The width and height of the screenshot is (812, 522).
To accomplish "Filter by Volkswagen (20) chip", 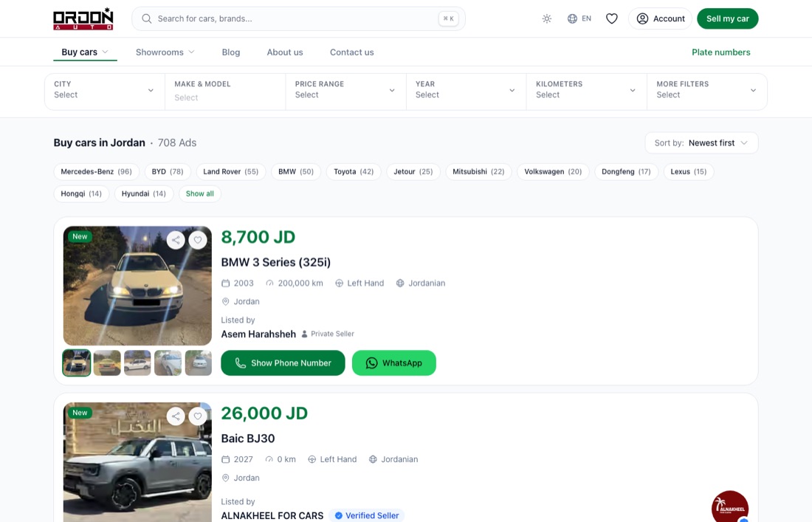I will tap(553, 171).
